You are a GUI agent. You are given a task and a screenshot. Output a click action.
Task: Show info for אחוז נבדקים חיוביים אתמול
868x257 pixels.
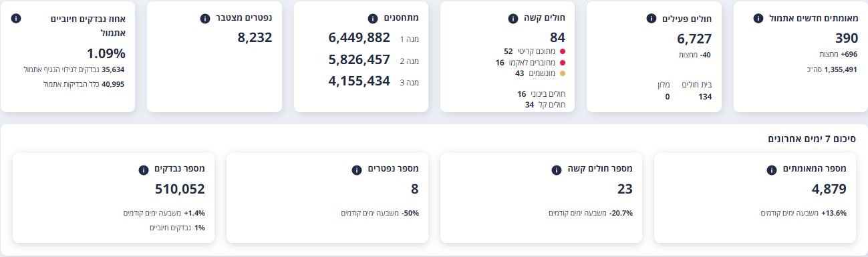pos(16,18)
